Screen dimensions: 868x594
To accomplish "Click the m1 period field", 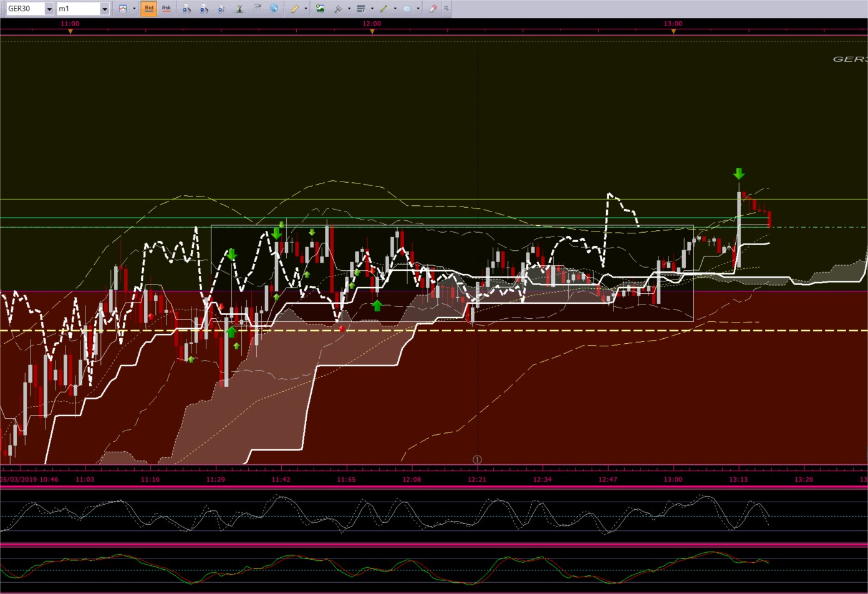I will 78,9.
